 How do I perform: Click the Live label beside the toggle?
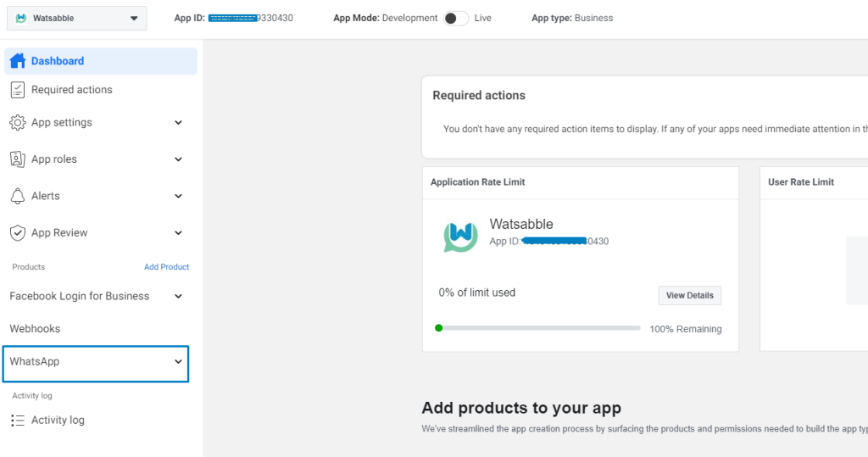[x=482, y=19]
